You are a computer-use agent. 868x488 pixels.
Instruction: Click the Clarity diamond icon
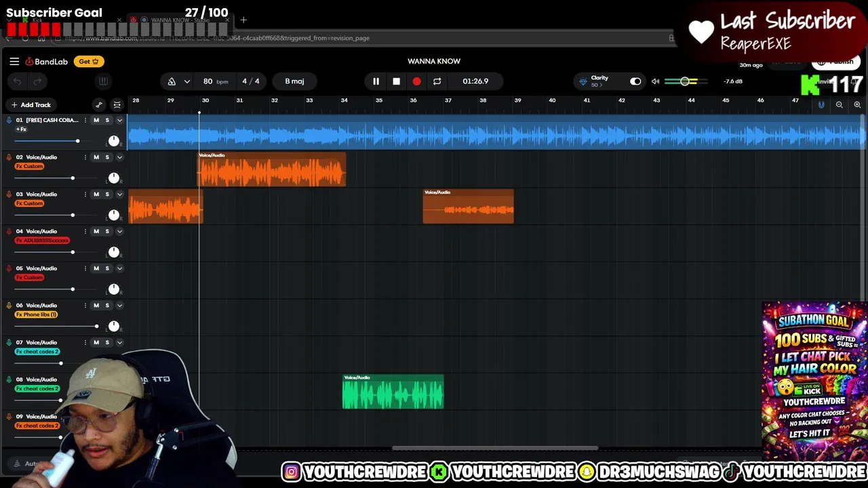583,81
